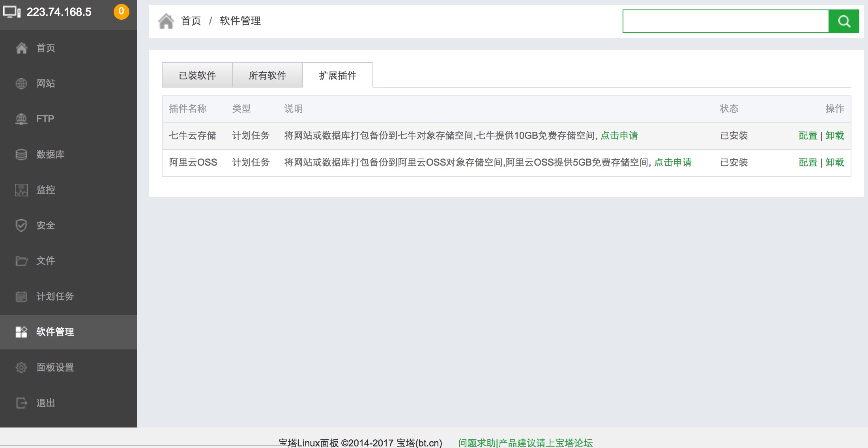
Task: Select 安全 in the sidebar
Action: (x=69, y=226)
